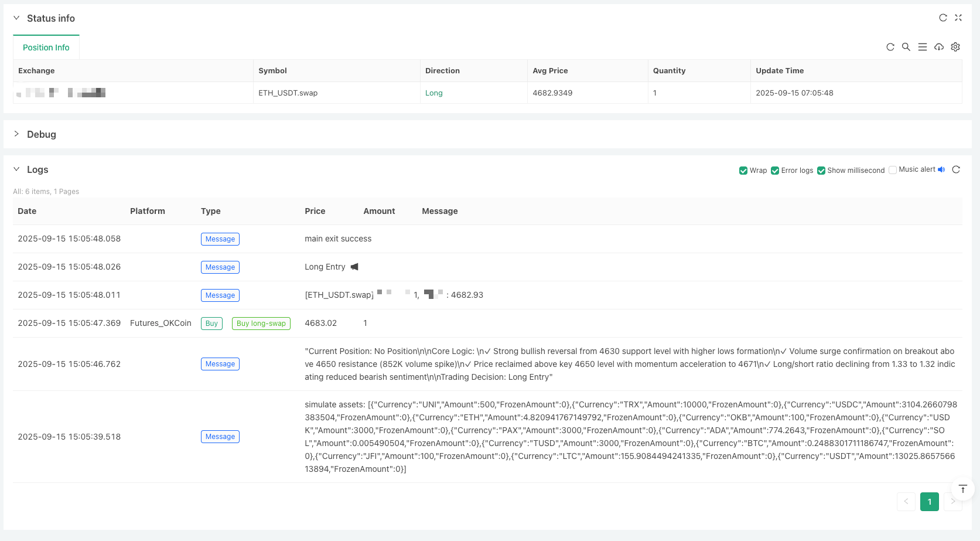Refresh the Position Info table
This screenshot has width=980, height=541.
(x=890, y=47)
